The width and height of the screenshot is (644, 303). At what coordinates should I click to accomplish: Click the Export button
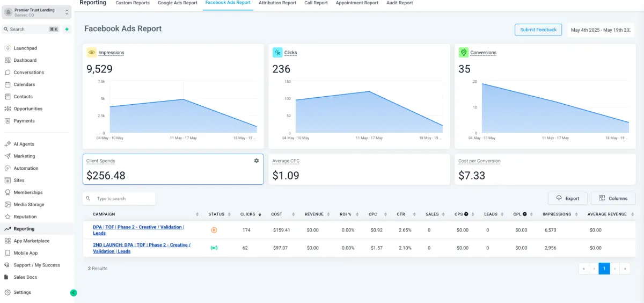(568, 198)
